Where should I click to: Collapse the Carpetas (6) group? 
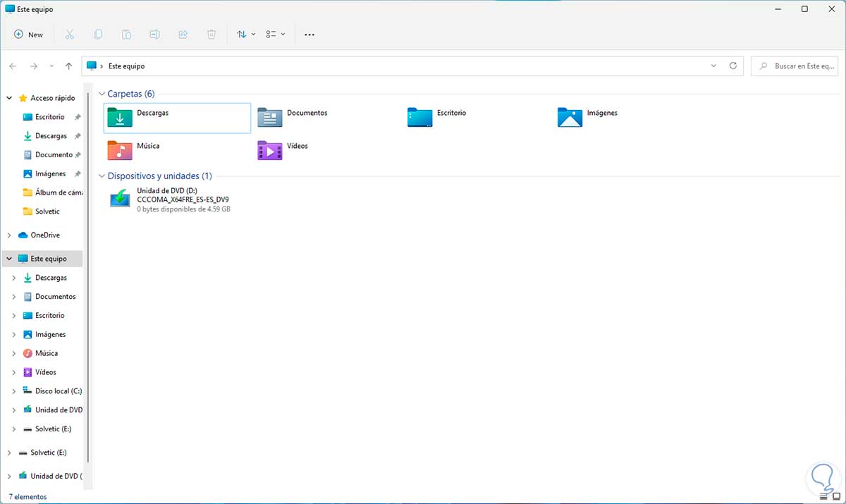pyautogui.click(x=102, y=94)
